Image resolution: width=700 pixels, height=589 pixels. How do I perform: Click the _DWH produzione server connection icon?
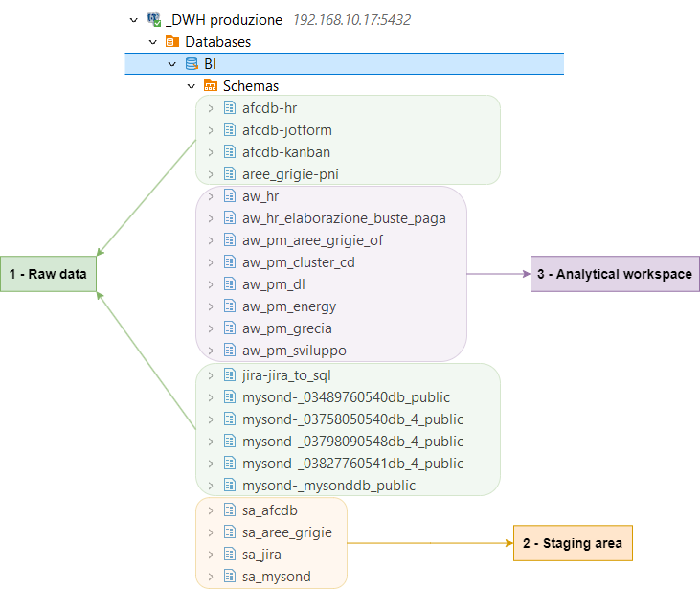click(x=153, y=20)
